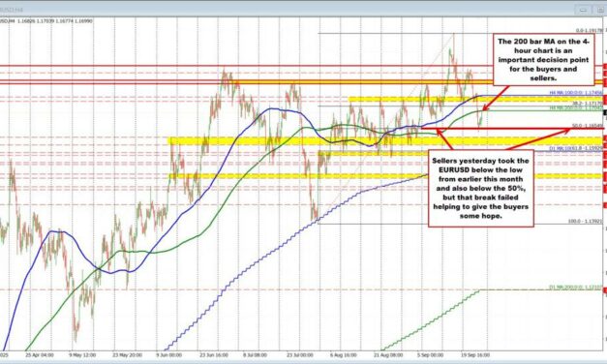The image size is (607, 364).
Task: Select the 38.2 Fibonacci level label
Action: point(588,104)
